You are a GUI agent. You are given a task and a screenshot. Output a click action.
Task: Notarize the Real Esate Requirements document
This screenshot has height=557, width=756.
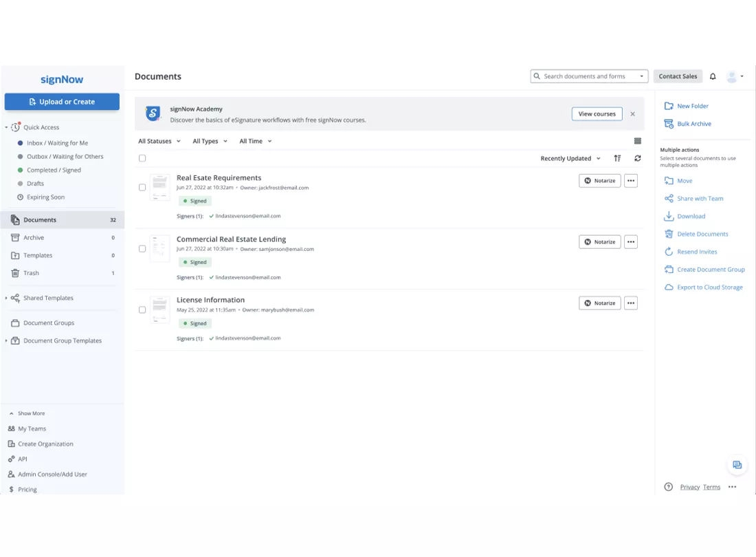(599, 181)
